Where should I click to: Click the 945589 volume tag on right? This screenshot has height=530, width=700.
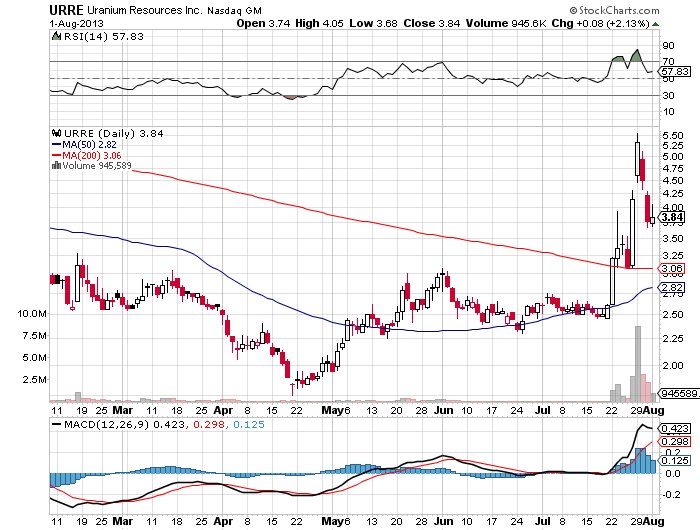(679, 394)
